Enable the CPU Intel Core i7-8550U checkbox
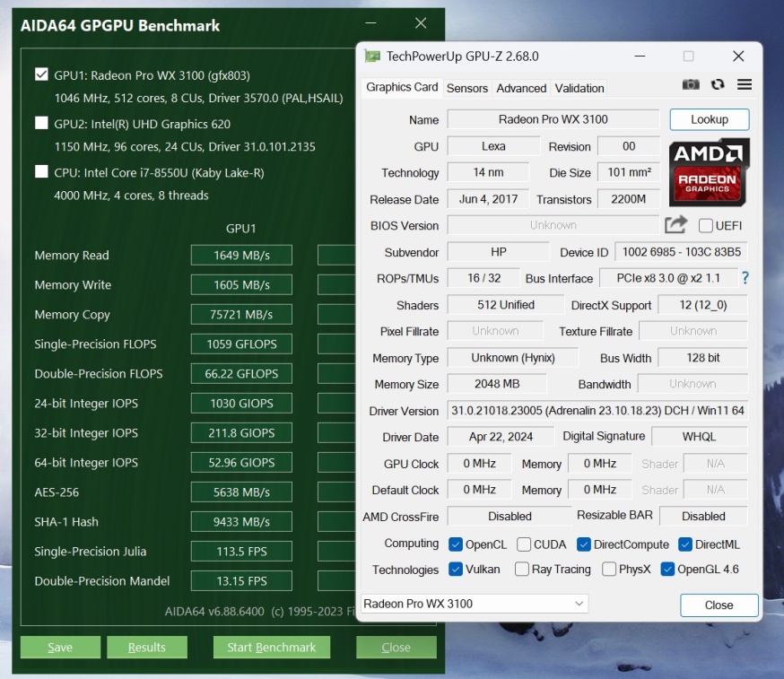The height and width of the screenshot is (679, 784). pyautogui.click(x=41, y=172)
